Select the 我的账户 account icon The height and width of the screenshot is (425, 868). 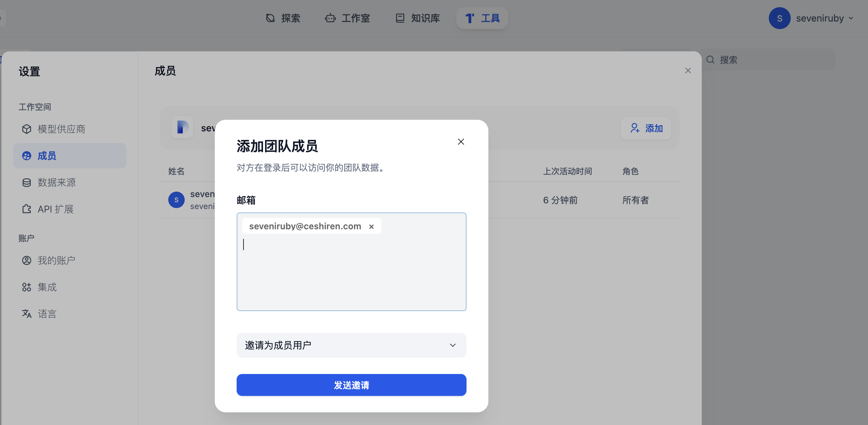27,260
